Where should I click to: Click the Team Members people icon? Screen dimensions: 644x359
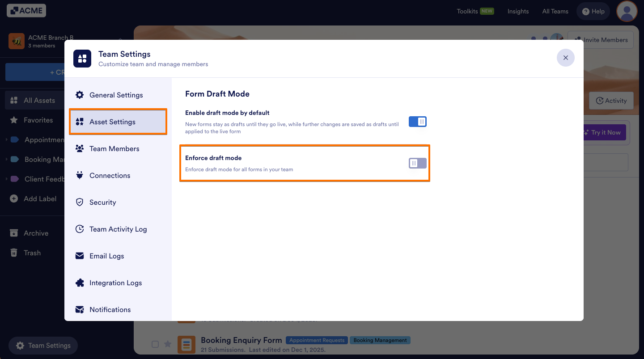coord(80,148)
